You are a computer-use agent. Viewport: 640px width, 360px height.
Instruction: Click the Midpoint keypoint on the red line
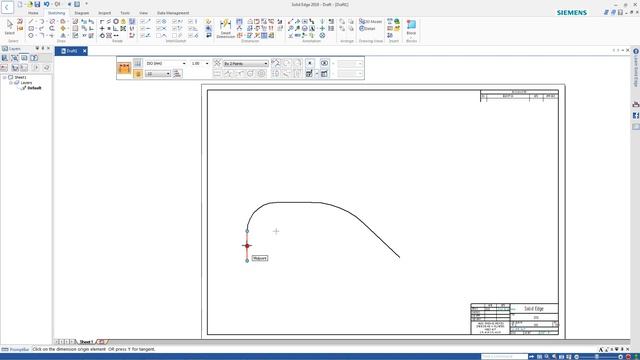coord(247,246)
